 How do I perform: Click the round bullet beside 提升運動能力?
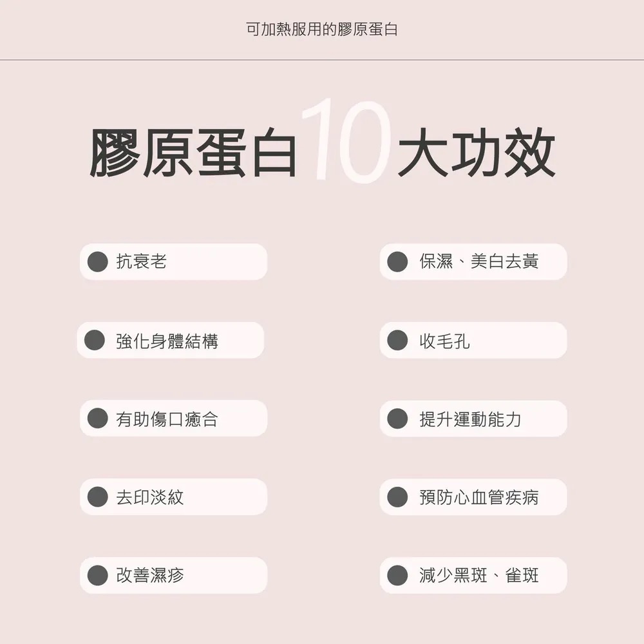pos(397,419)
